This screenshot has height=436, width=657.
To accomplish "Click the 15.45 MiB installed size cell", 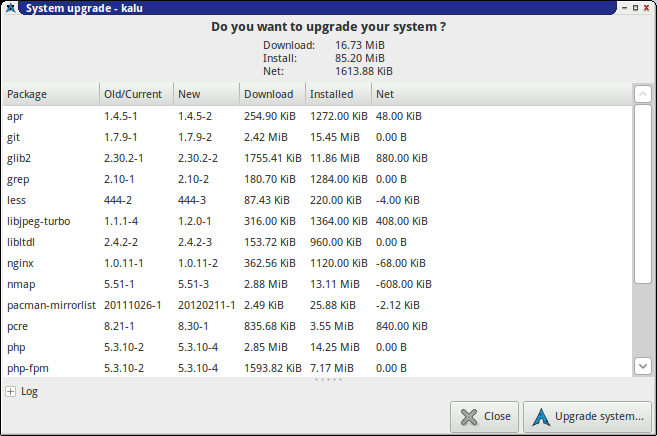I will pyautogui.click(x=335, y=137).
